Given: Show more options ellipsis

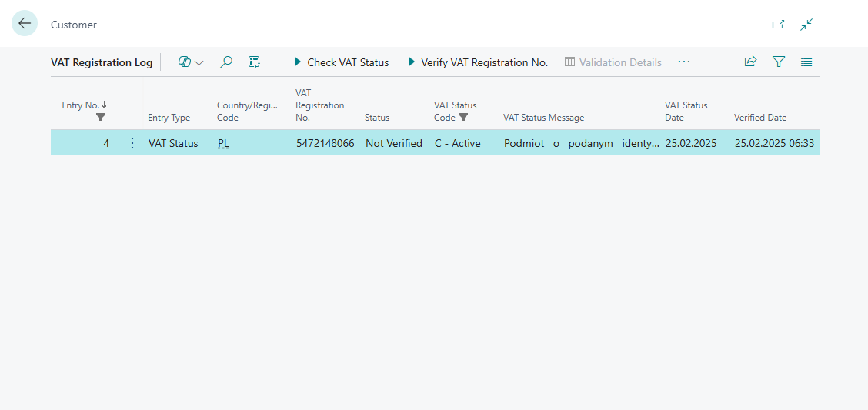Looking at the screenshot, I should (683, 62).
